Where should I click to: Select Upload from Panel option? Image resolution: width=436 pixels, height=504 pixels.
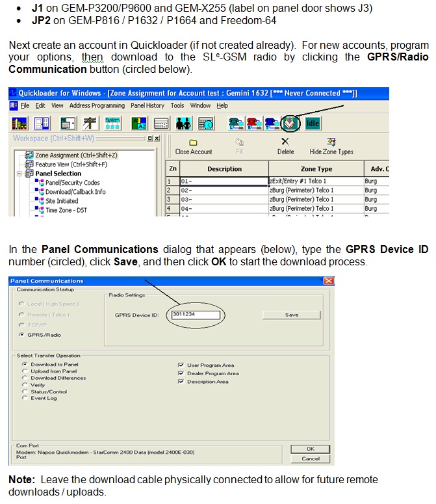coord(25,371)
